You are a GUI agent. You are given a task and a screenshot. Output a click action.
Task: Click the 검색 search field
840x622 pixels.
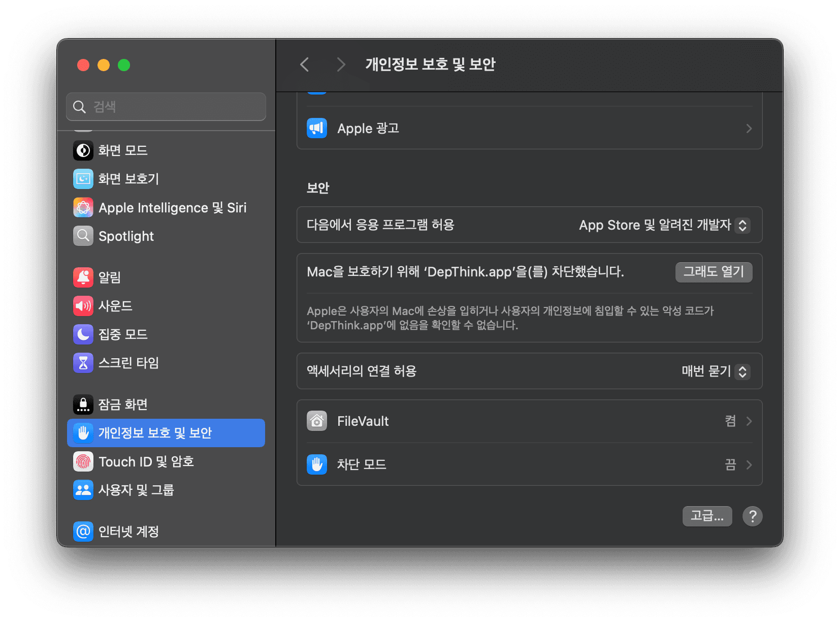(166, 107)
